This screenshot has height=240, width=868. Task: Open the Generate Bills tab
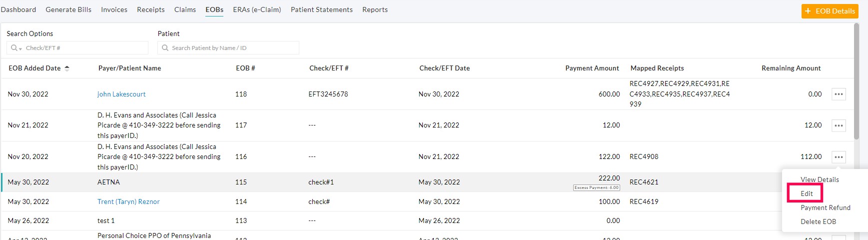tap(68, 9)
